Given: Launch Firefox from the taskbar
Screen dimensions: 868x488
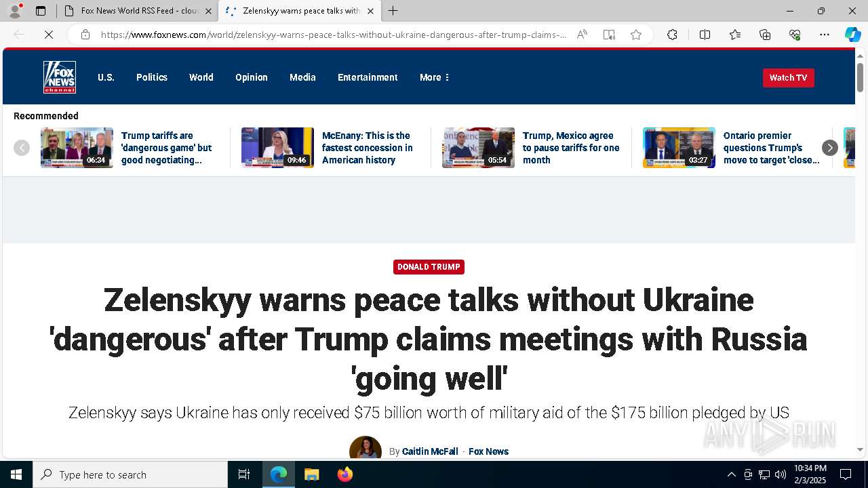Looking at the screenshot, I should 345,474.
